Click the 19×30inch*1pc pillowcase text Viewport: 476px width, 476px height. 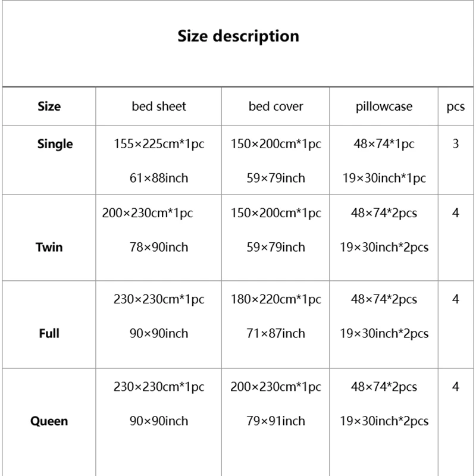(384, 178)
